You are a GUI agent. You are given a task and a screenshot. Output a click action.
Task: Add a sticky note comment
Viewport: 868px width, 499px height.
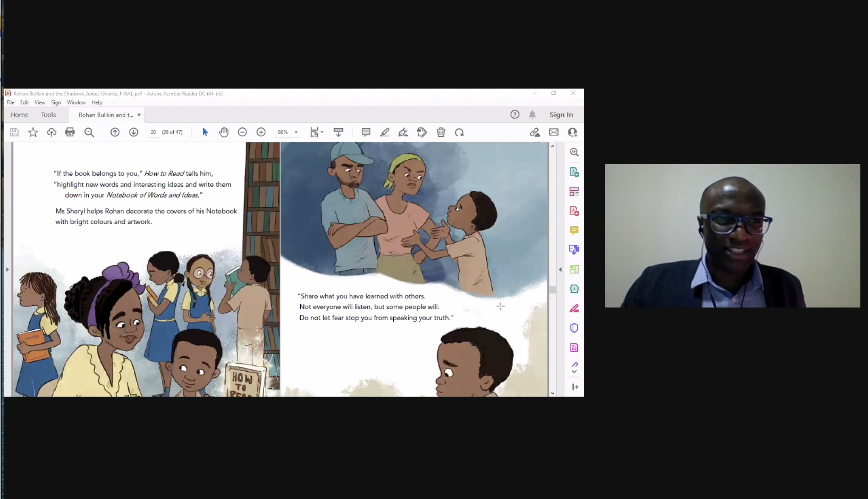pos(366,132)
